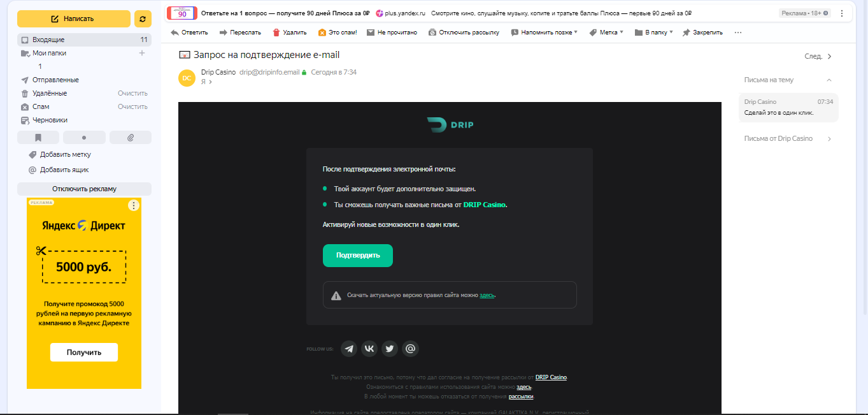Open the Twitter icon in footer

tap(390, 349)
